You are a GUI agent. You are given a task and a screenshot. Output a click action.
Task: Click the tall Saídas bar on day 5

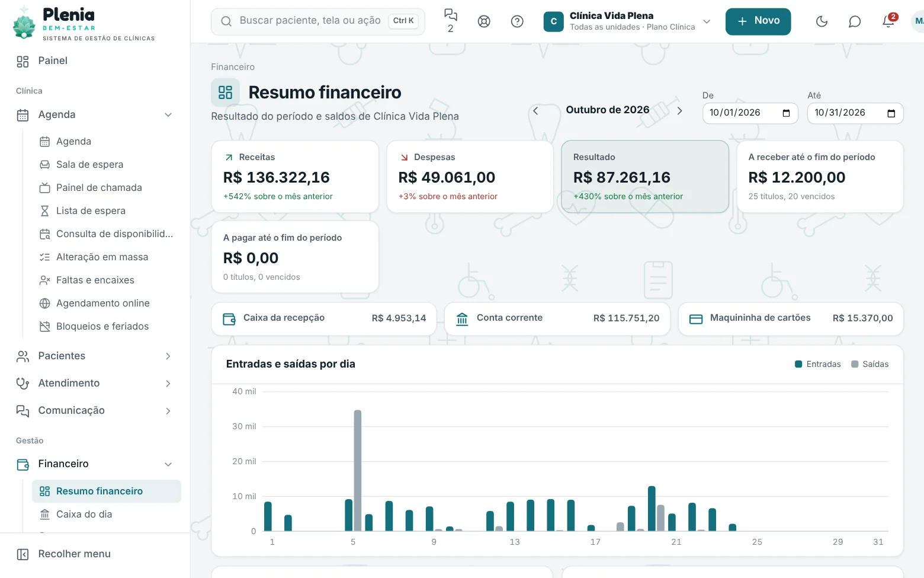tap(358, 470)
